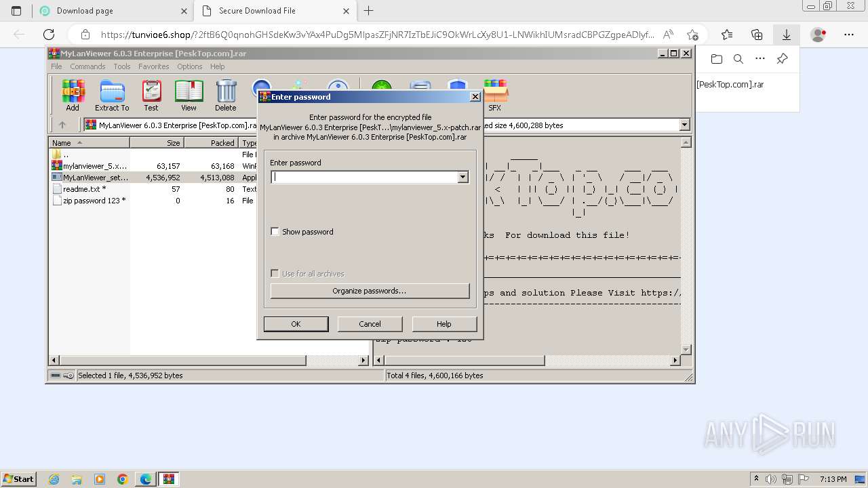Open the Favorites menu in WinRAR
868x488 pixels.
point(154,66)
